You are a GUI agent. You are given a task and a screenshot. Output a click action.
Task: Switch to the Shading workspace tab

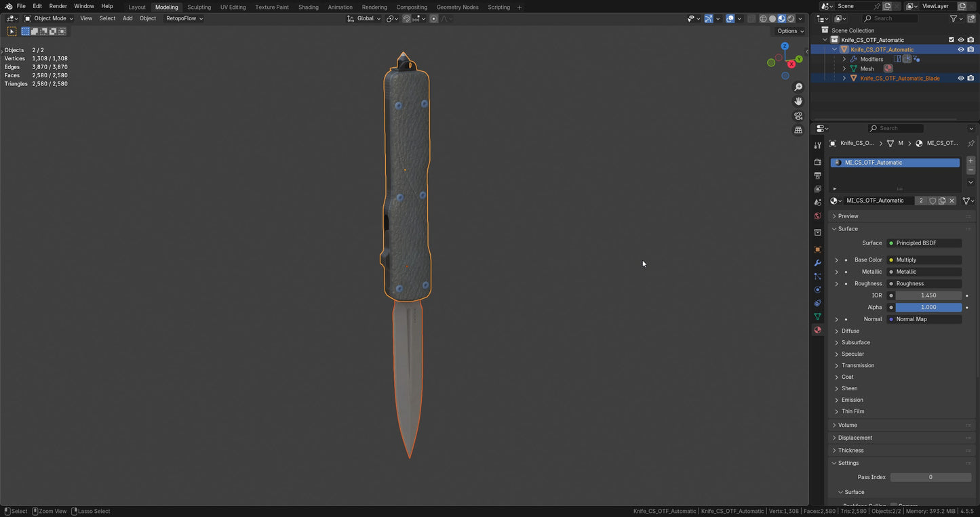point(309,7)
